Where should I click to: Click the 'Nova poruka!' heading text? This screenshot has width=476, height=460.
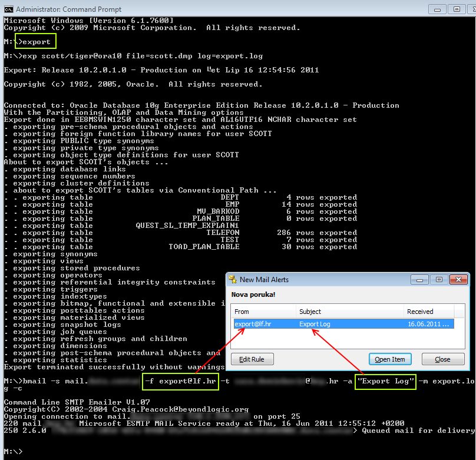click(253, 294)
